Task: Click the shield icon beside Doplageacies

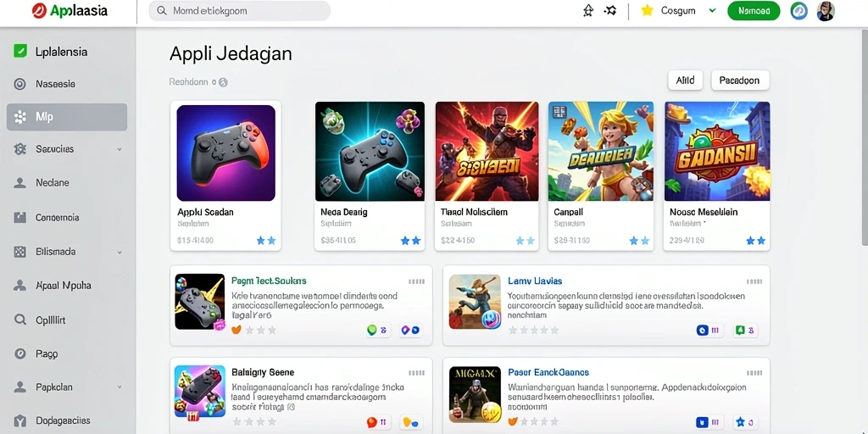Action: point(20,420)
